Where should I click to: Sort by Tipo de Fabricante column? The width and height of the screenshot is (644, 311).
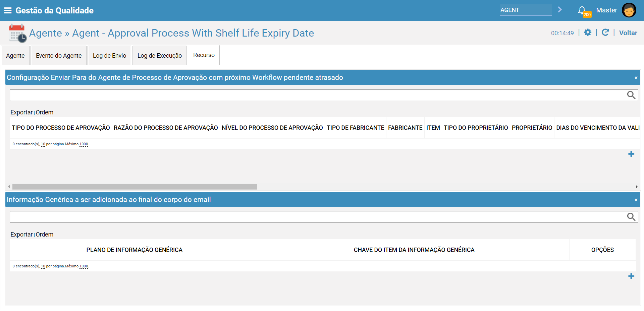(356, 128)
